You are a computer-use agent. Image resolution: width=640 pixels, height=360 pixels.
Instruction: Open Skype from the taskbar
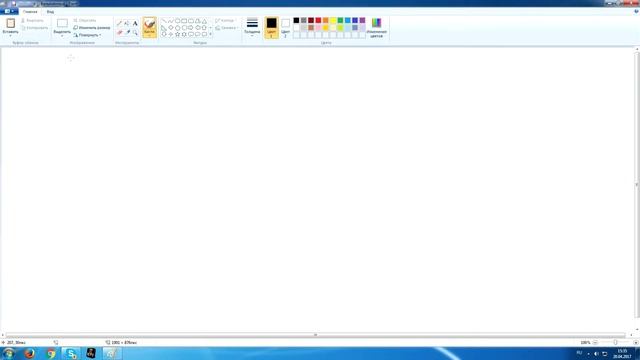pos(71,353)
